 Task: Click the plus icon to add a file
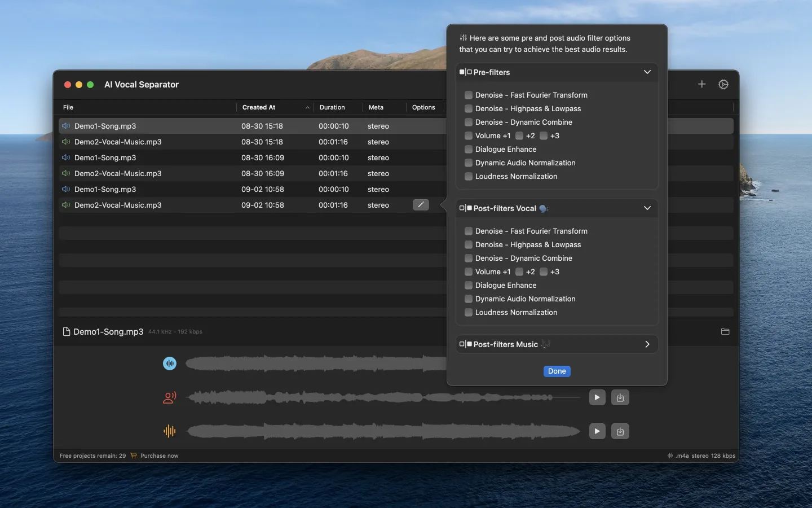pos(701,84)
